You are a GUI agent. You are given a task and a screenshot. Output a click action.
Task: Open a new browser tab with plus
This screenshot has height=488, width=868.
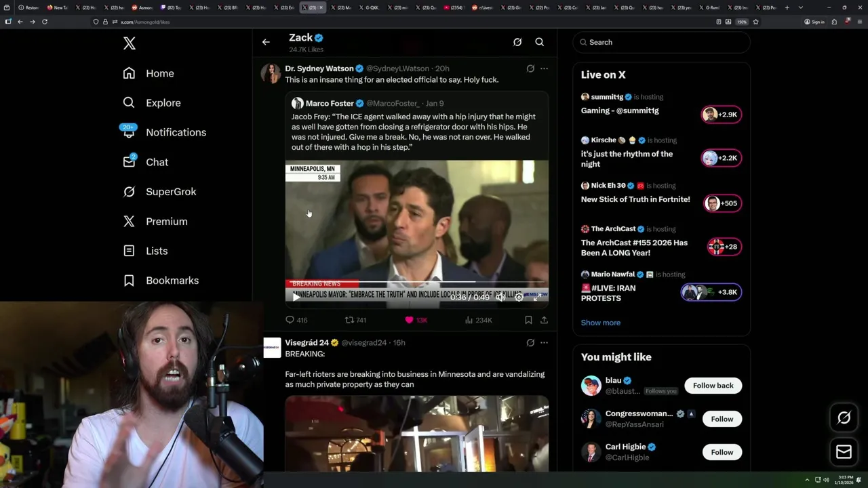[x=787, y=7]
